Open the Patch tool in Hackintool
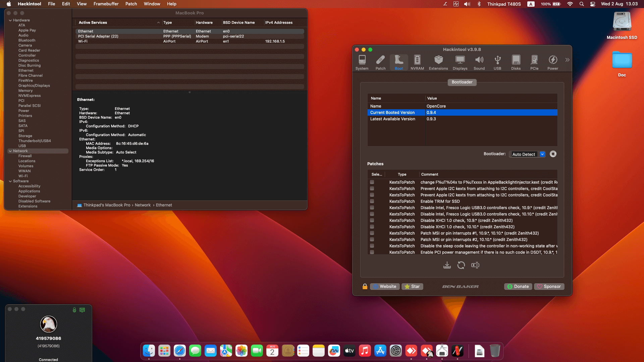 pyautogui.click(x=380, y=62)
